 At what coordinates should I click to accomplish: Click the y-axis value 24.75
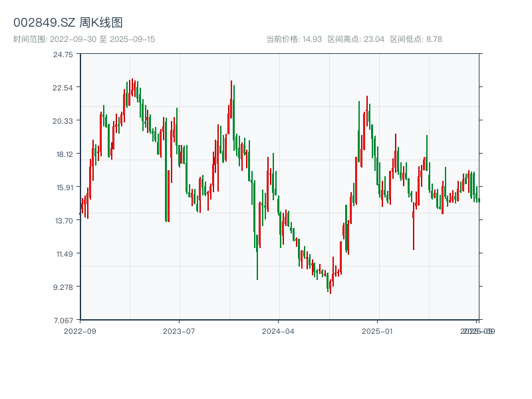point(63,55)
